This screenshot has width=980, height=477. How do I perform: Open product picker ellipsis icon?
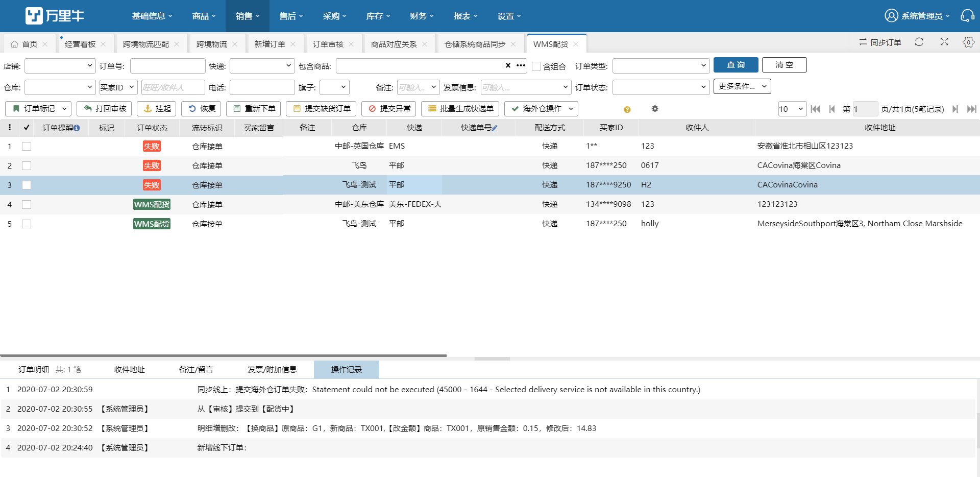tap(521, 65)
